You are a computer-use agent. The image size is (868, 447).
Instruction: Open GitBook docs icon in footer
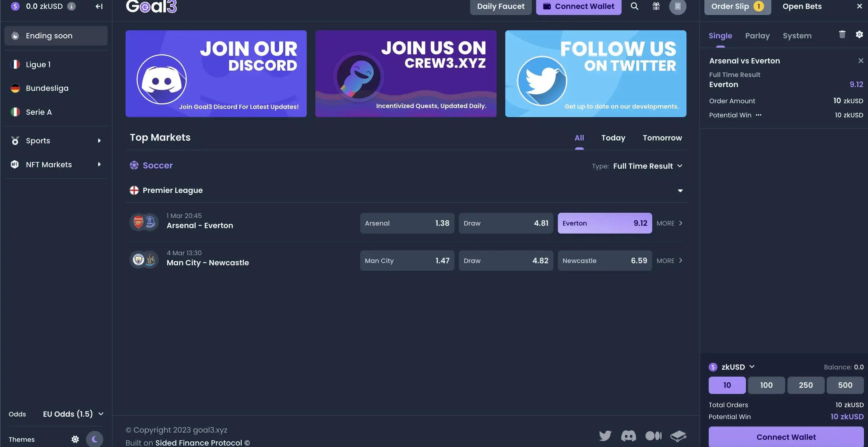click(x=678, y=436)
